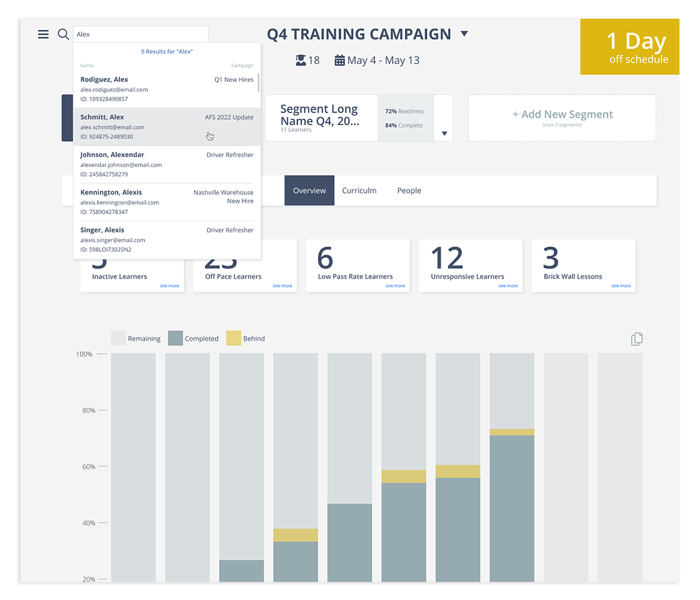Image resolution: width=700 pixels, height=600 pixels.
Task: Select search result Johnson, Alexendar
Action: click(167, 164)
